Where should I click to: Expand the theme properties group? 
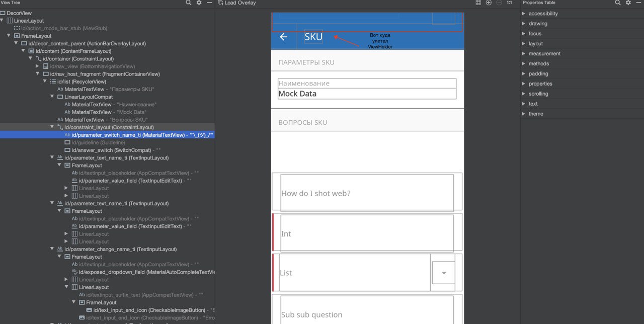(x=524, y=114)
